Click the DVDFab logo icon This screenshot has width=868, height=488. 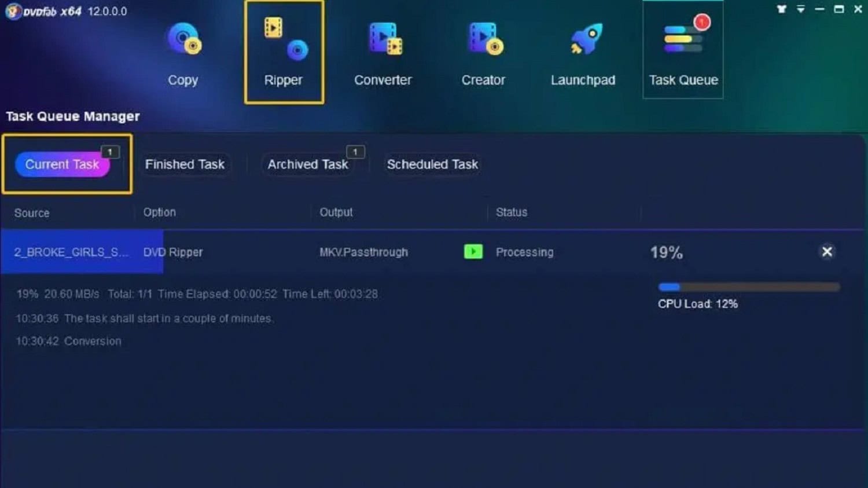(13, 11)
